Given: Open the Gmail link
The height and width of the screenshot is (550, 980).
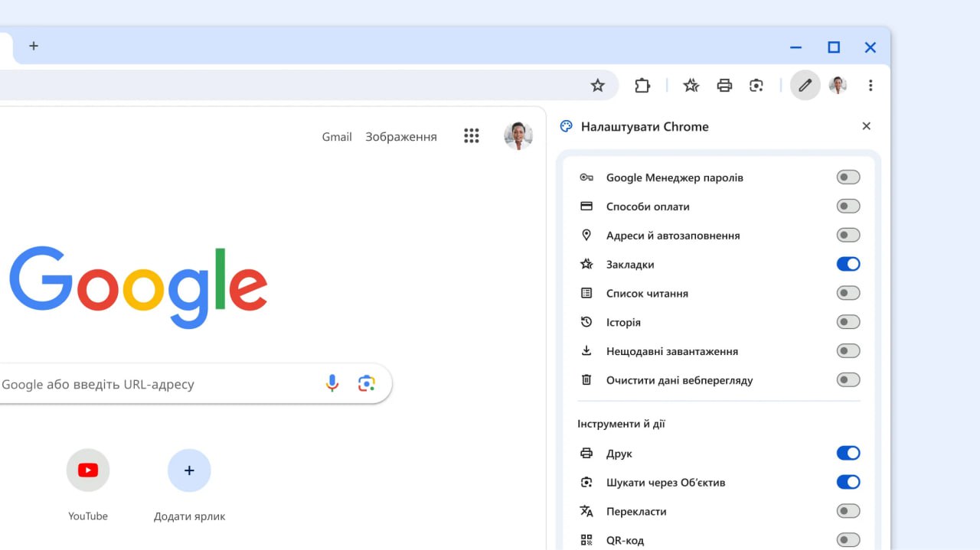Looking at the screenshot, I should click(x=337, y=137).
